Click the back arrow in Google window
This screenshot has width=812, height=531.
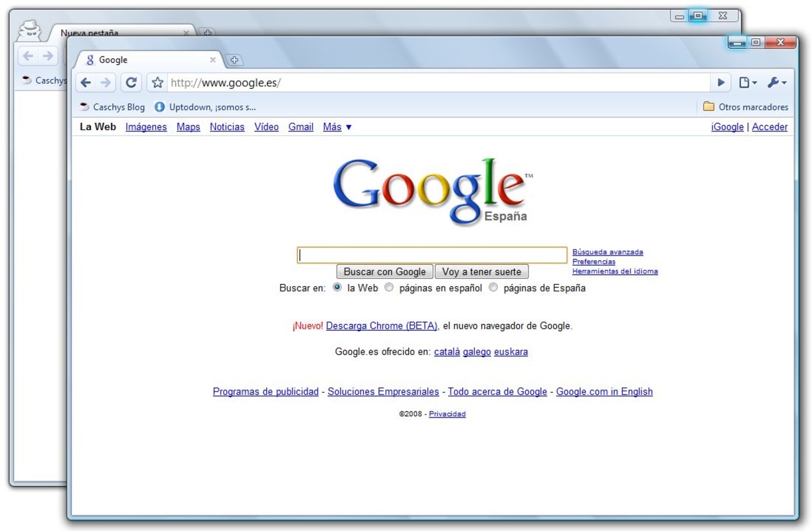point(86,83)
